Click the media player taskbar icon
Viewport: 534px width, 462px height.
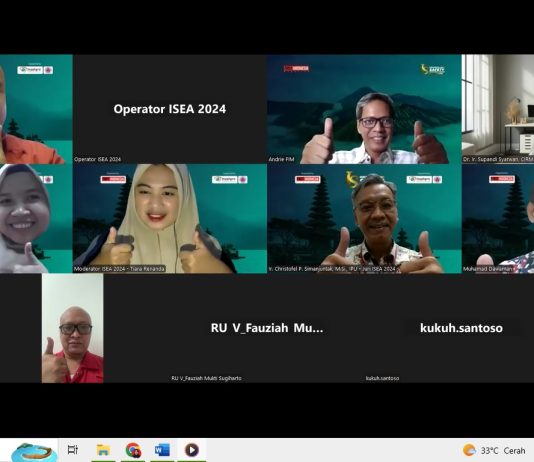tap(192, 450)
